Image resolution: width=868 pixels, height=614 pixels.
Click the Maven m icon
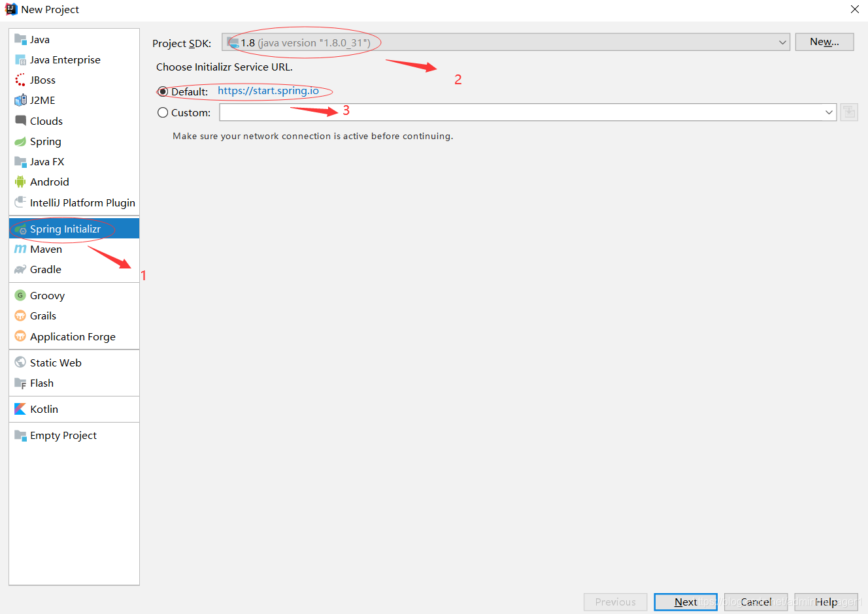(20, 249)
